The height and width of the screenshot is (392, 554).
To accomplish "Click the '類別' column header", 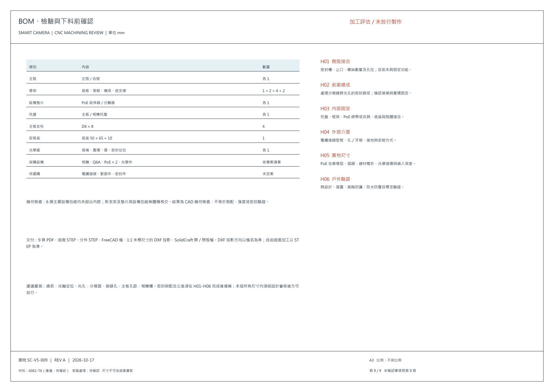I will [x=33, y=67].
